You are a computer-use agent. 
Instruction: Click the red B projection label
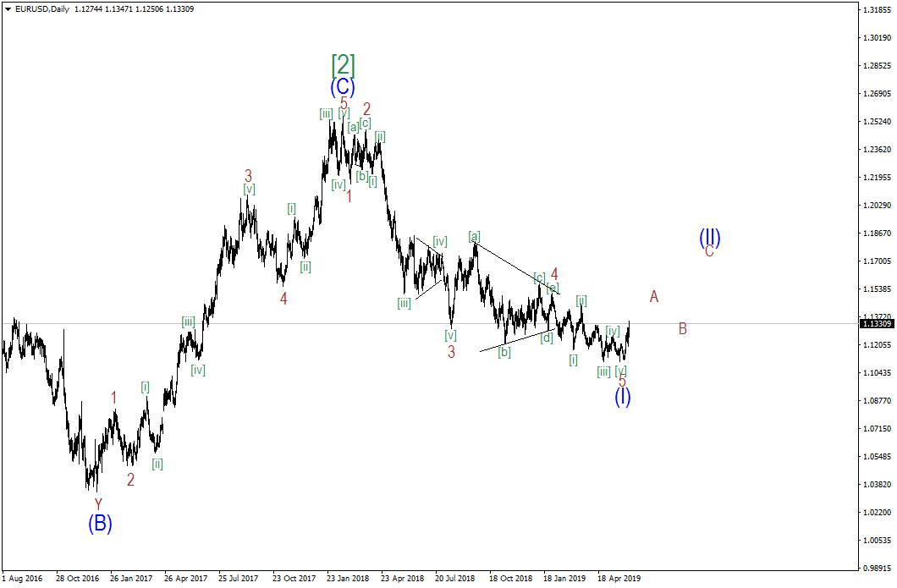(x=682, y=329)
